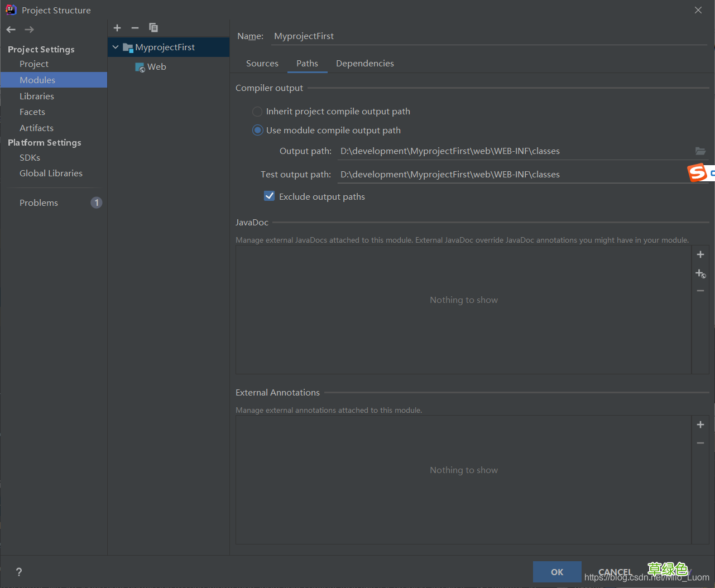The height and width of the screenshot is (588, 715).
Task: Click the add module plus icon
Action: click(117, 28)
